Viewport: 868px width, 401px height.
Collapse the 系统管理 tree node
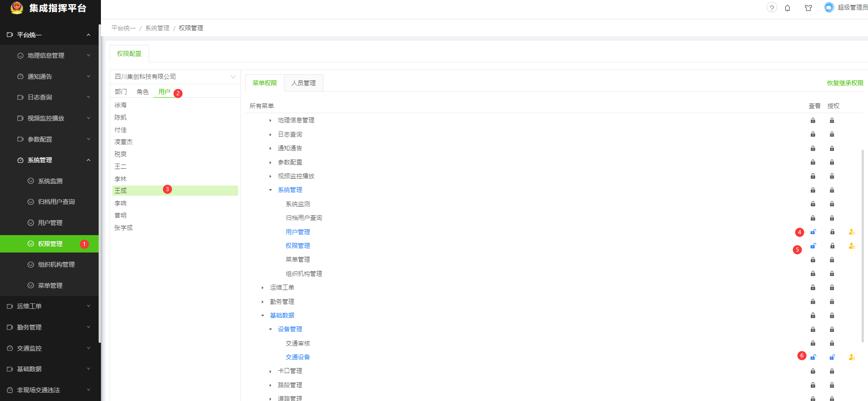point(270,190)
